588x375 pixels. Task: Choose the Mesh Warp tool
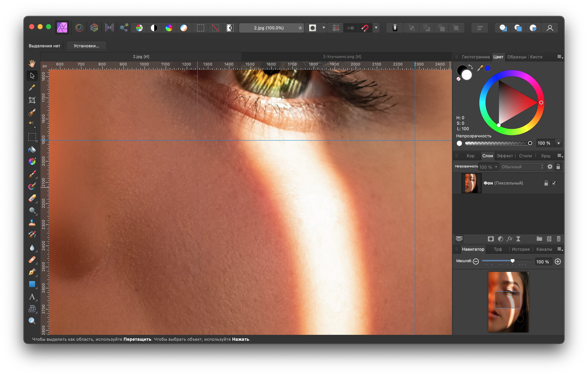(32, 309)
